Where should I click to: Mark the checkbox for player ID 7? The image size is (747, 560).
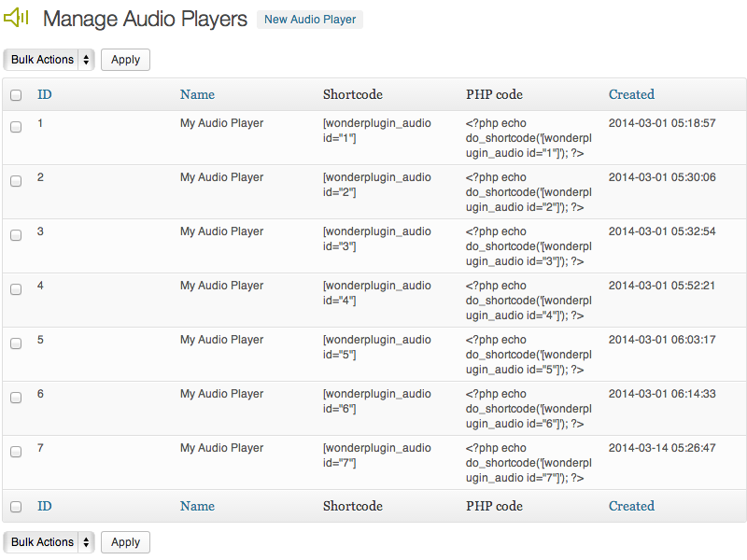click(16, 452)
